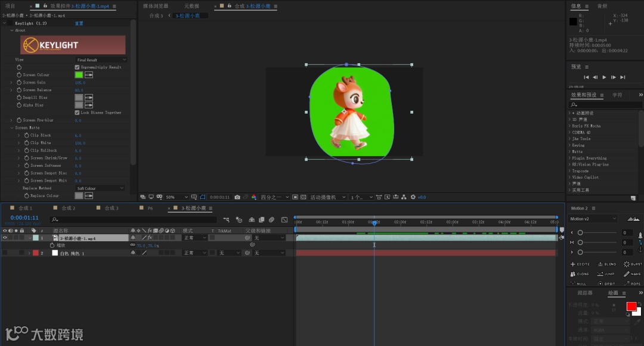Screen dimensions: 644x346
Task: Click the Motion 2 JUMP tool
Action: [606, 275]
